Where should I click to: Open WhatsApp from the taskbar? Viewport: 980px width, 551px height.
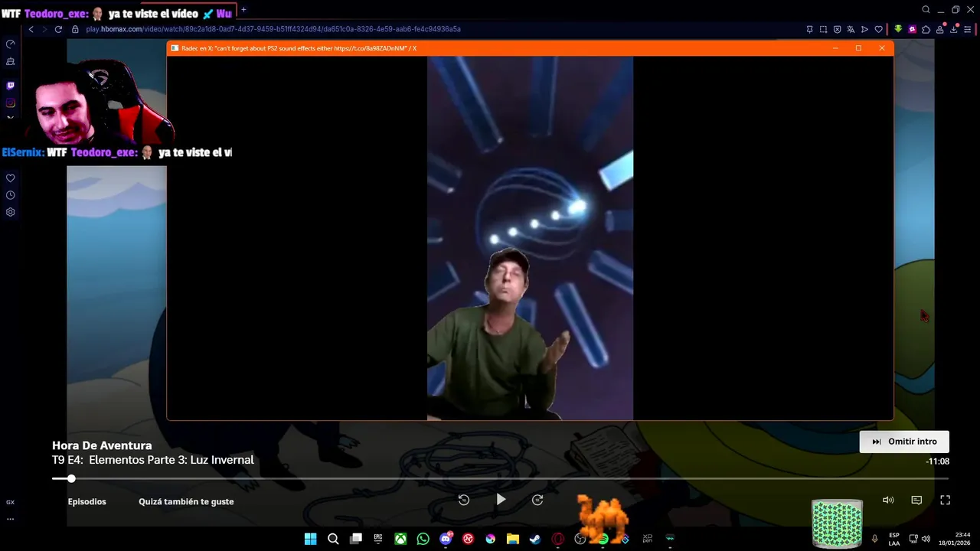(x=423, y=539)
